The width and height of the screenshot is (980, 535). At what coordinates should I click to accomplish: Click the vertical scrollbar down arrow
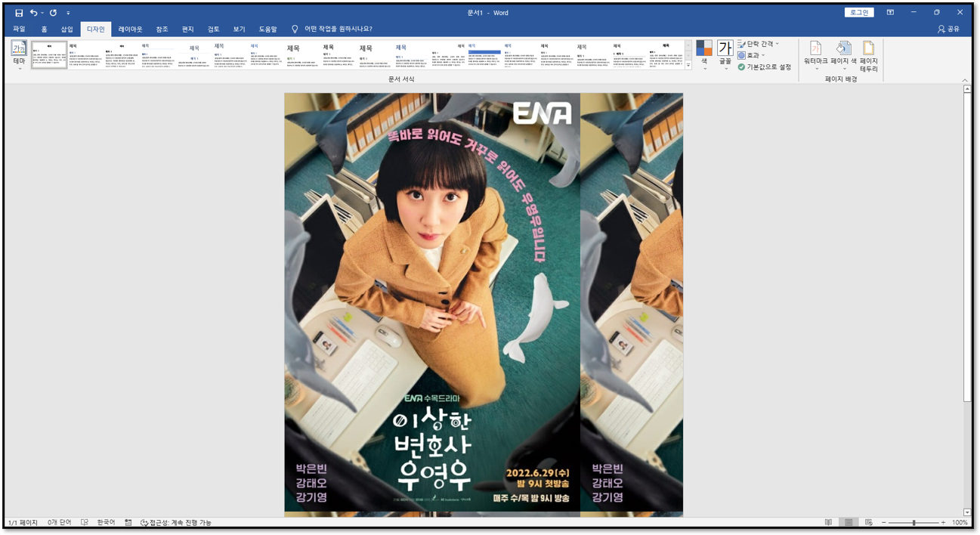point(967,512)
